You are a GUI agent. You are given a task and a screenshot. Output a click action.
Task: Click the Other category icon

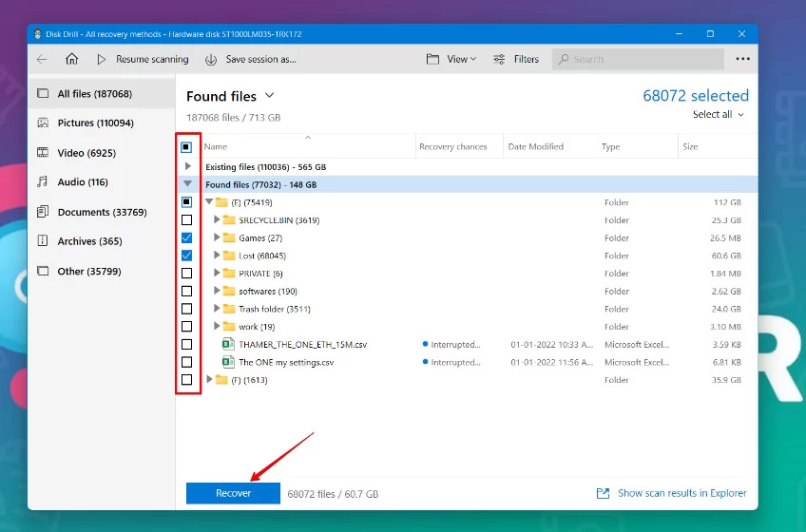[43, 271]
